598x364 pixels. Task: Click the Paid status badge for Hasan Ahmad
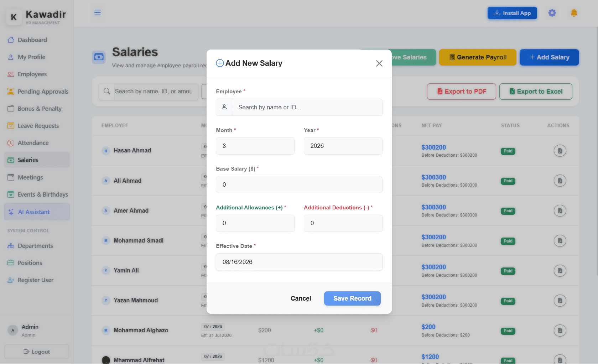[508, 151]
